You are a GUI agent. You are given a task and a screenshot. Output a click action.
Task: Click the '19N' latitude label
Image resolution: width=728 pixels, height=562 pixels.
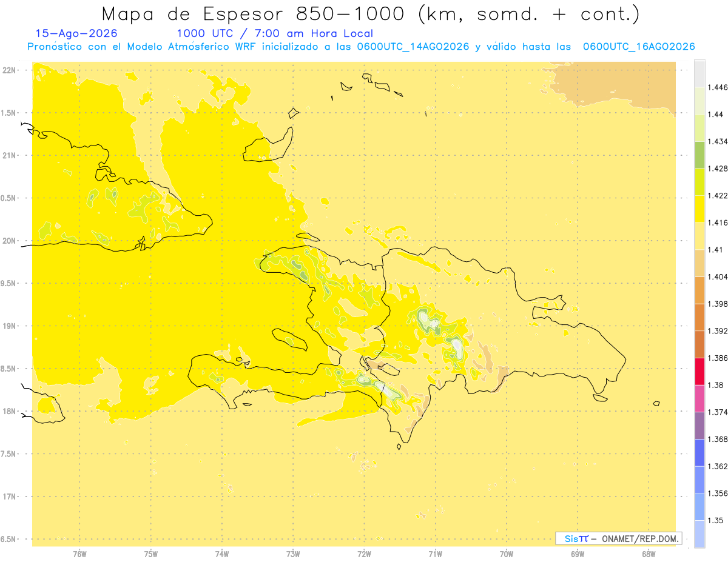pos(9,326)
